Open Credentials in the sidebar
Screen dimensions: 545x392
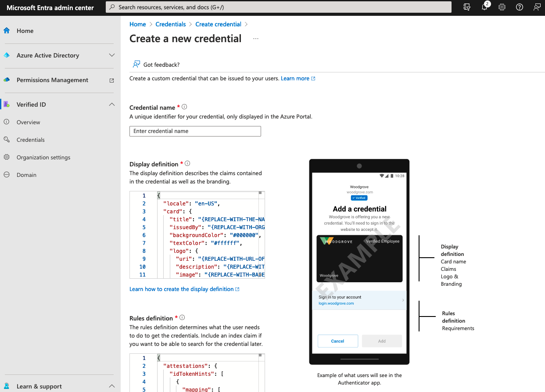click(x=31, y=140)
